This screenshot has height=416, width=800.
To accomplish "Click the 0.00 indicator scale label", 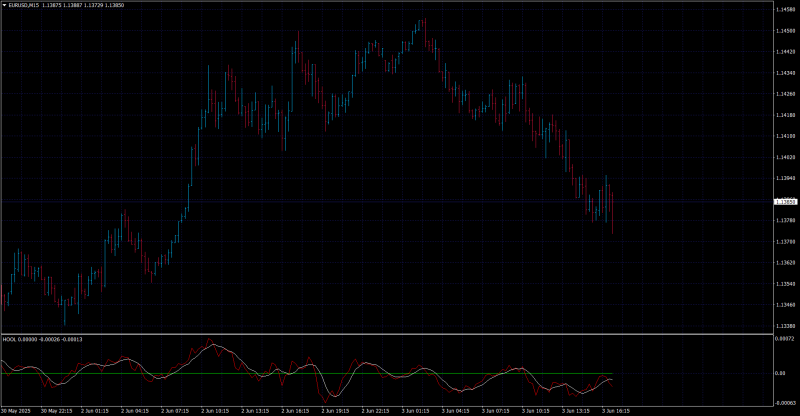I will (780, 374).
